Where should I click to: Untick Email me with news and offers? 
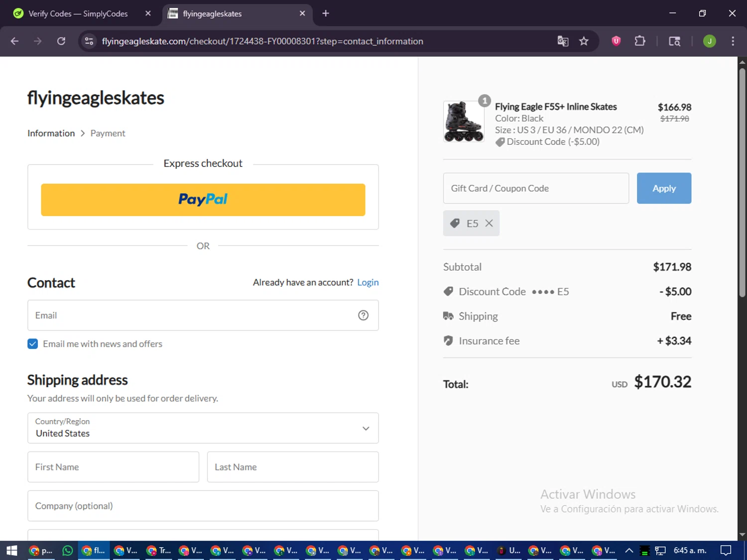pyautogui.click(x=32, y=344)
